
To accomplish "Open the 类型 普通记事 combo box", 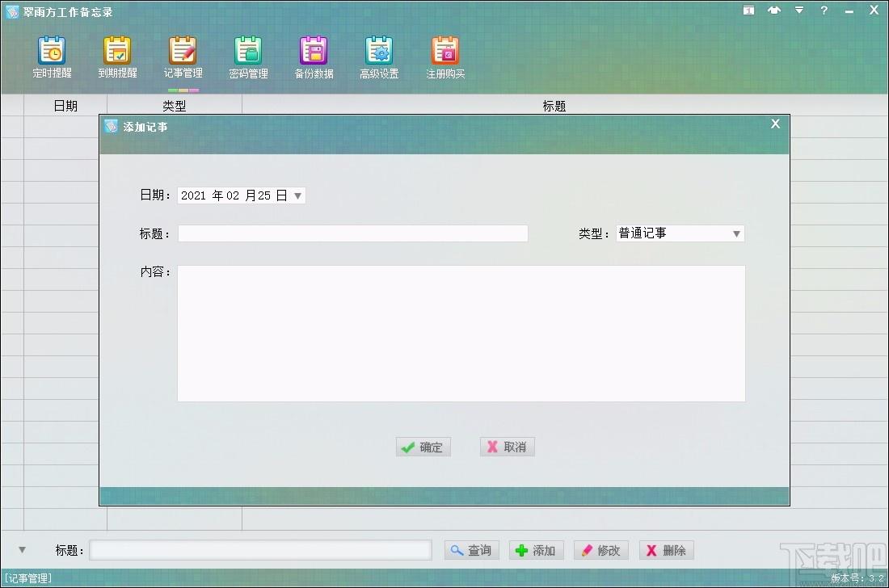I will pyautogui.click(x=680, y=233).
